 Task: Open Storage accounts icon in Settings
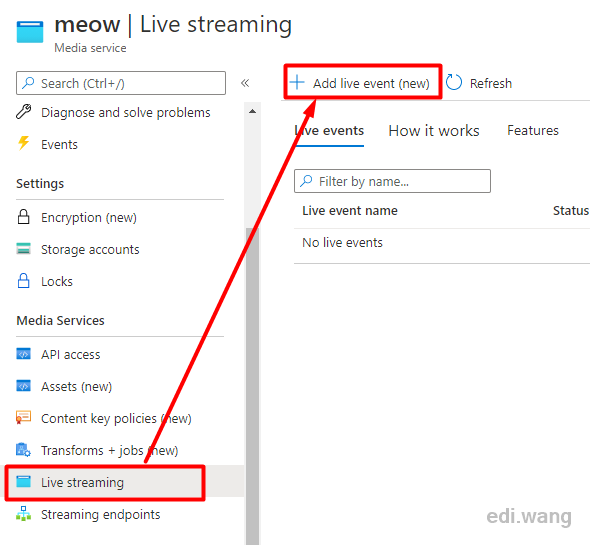click(23, 249)
